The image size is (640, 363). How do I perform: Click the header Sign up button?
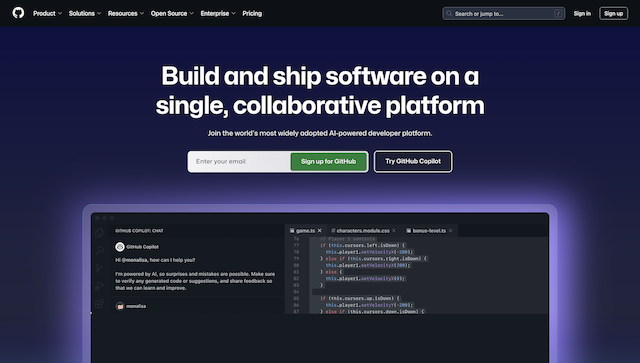click(613, 13)
